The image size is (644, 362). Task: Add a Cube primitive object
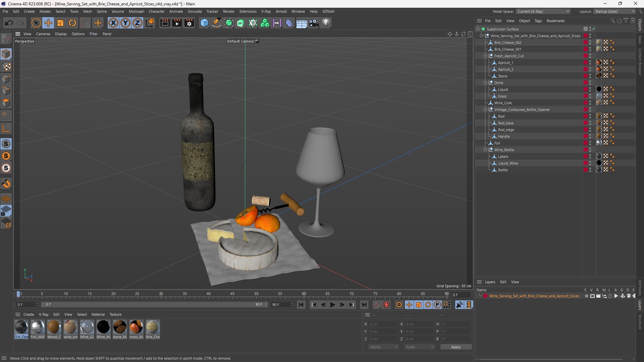point(204,23)
